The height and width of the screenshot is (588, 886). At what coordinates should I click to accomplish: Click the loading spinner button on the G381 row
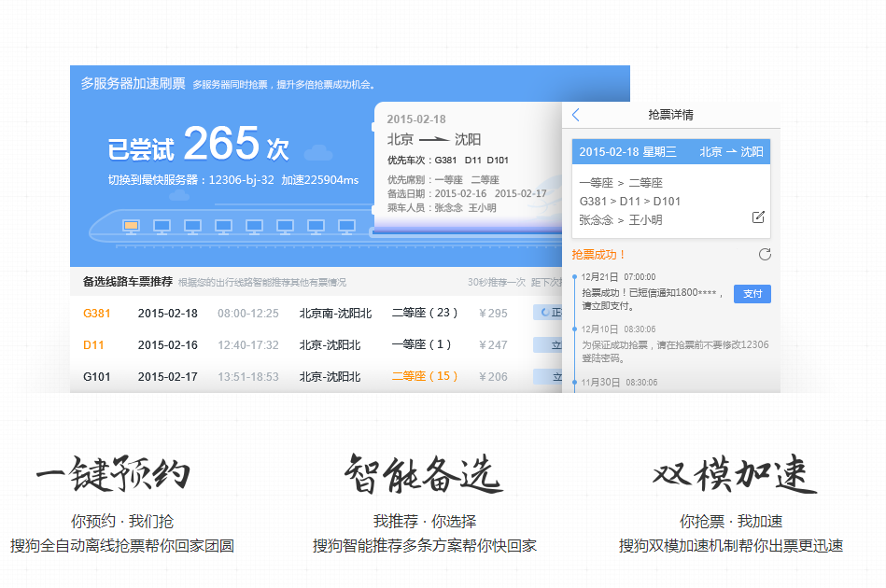click(x=547, y=312)
